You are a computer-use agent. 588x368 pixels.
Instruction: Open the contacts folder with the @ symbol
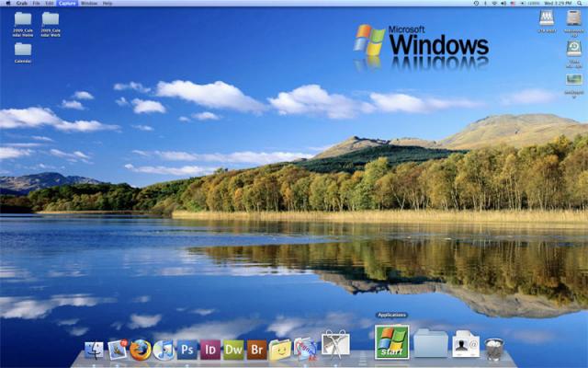click(466, 343)
